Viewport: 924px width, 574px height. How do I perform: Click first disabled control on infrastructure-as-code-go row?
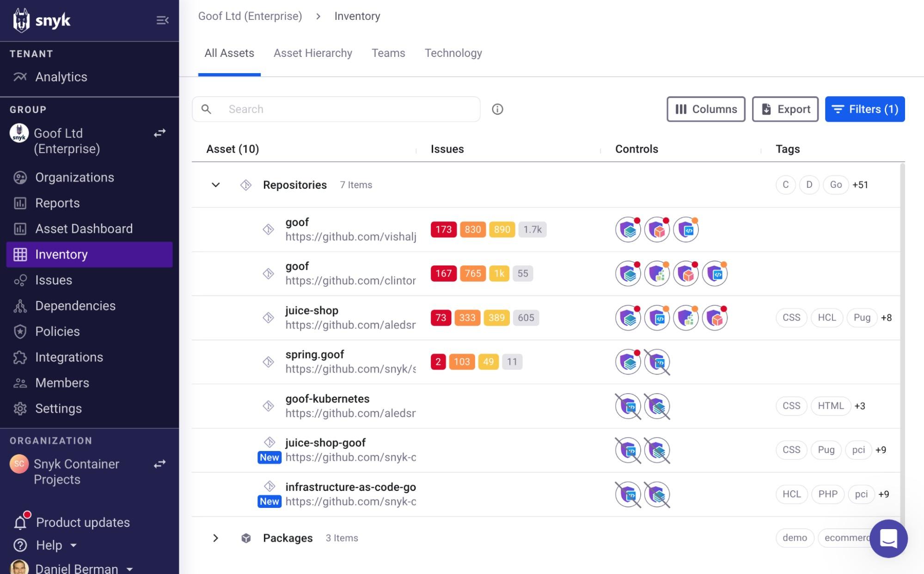(x=628, y=494)
